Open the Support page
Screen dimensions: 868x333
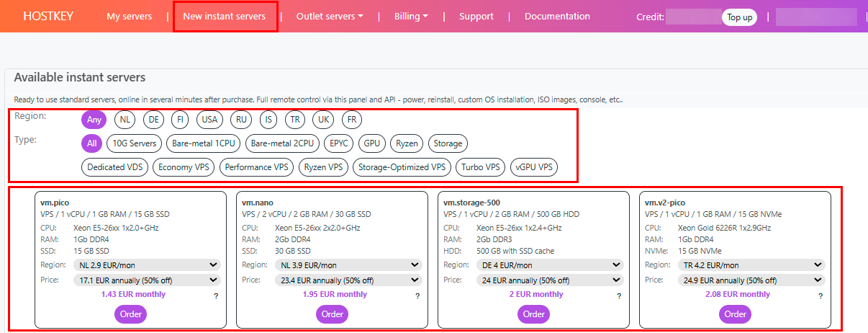[476, 16]
